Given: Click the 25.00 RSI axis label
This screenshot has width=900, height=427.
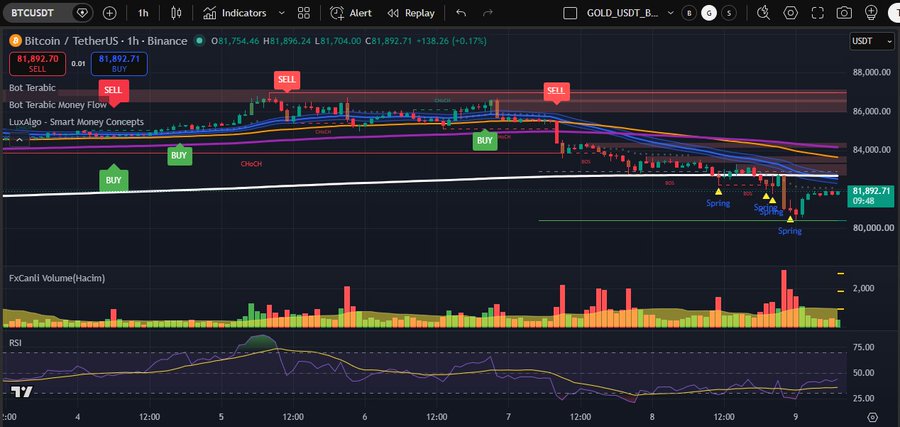Looking at the screenshot, I should coord(864,398).
